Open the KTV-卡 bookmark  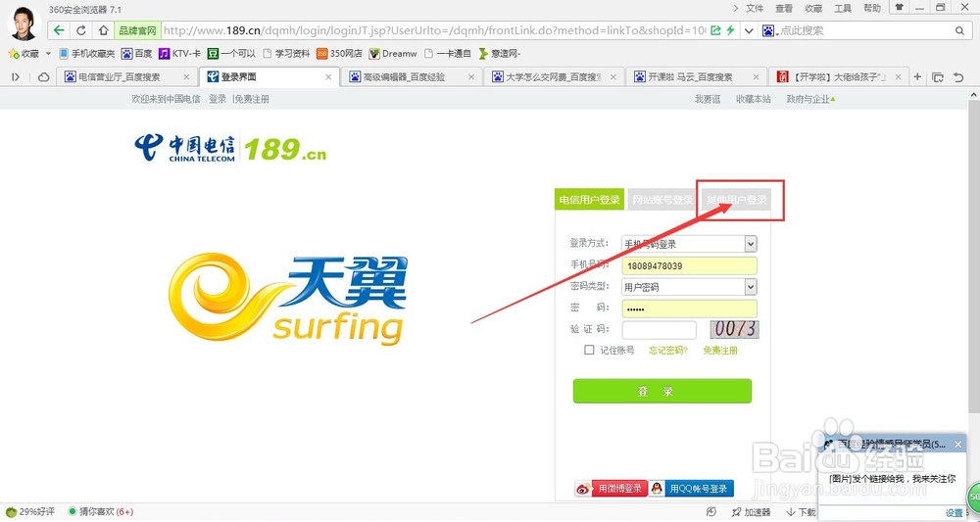point(179,54)
